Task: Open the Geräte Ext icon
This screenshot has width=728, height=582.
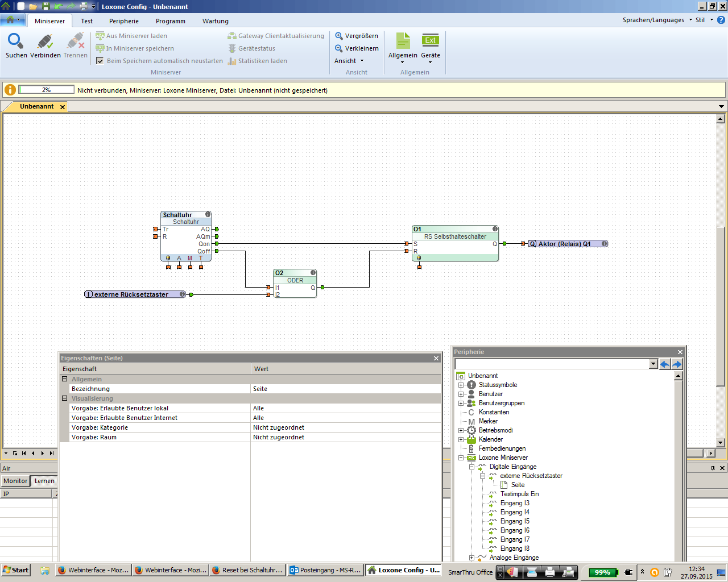Action: click(430, 41)
